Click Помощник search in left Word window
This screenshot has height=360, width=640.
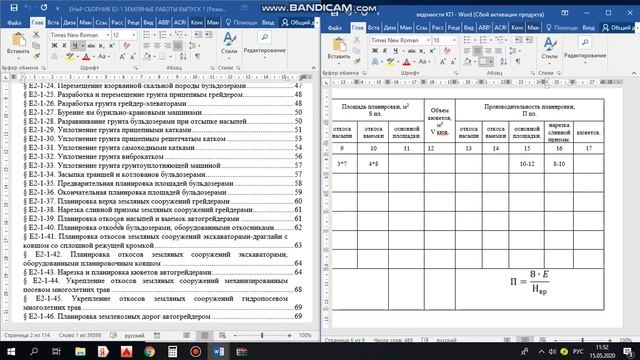coord(241,23)
